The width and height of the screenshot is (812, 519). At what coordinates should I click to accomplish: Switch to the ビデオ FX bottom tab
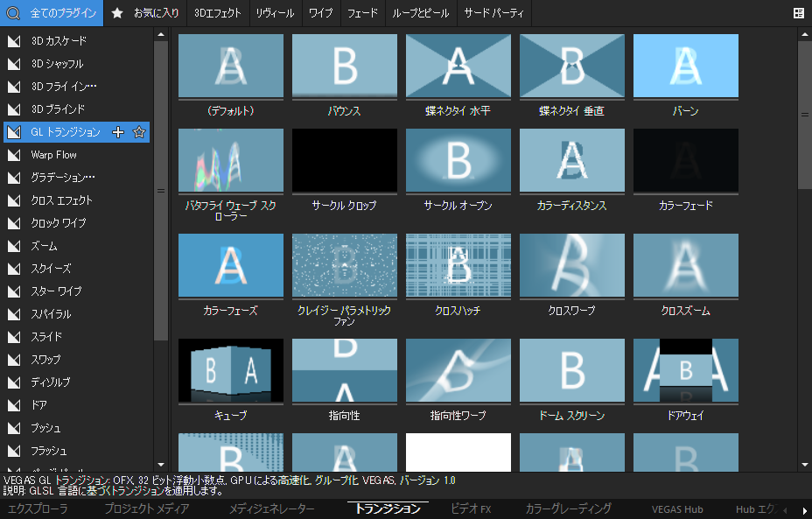click(471, 508)
